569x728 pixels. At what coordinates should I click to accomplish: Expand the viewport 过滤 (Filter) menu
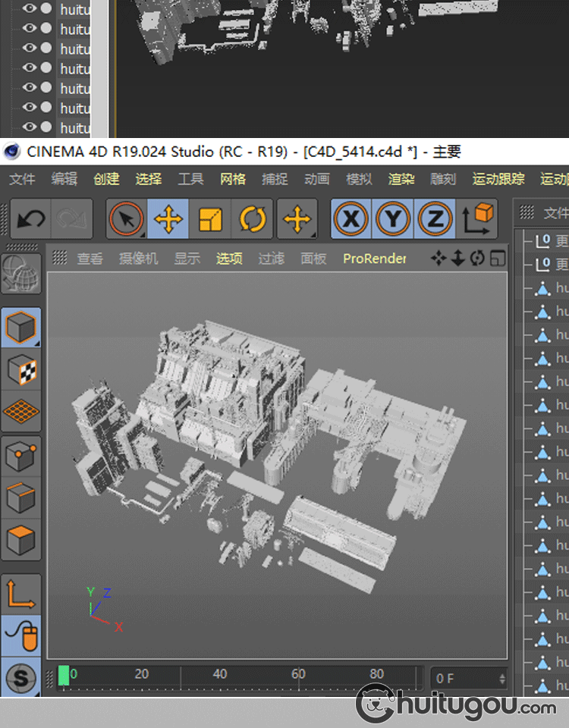(271, 259)
